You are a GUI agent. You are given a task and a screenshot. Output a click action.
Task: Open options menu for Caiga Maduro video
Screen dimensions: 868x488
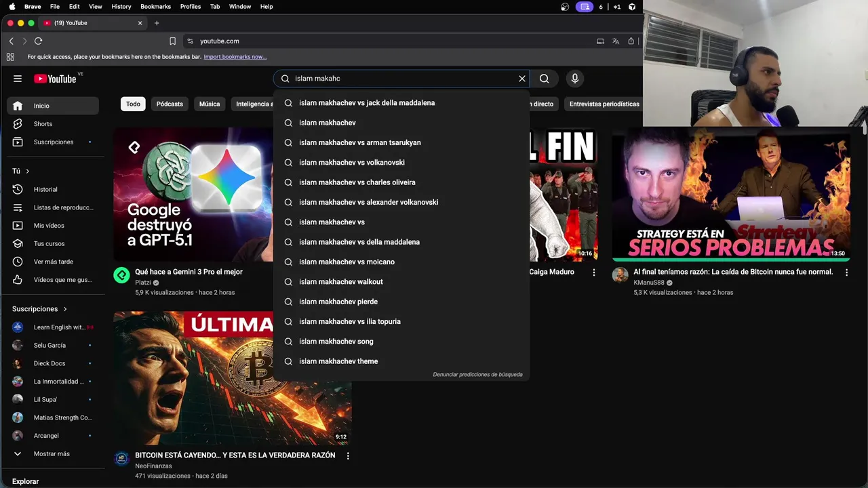pyautogui.click(x=594, y=272)
